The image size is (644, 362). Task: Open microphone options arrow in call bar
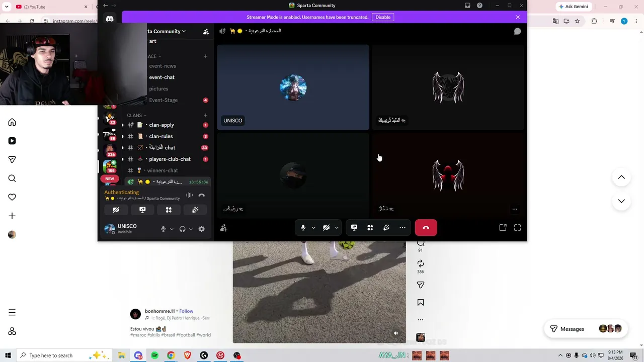click(x=313, y=228)
